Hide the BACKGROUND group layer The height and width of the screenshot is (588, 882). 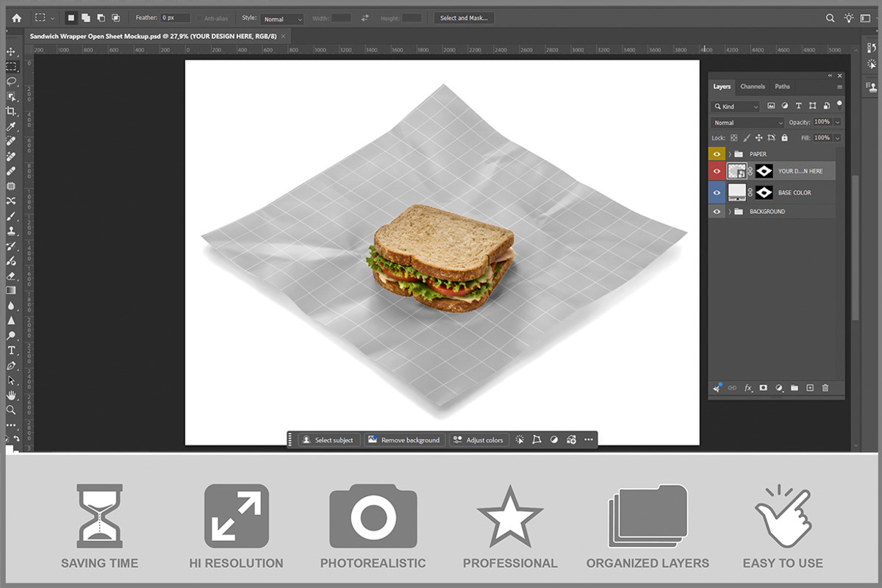[x=717, y=212]
